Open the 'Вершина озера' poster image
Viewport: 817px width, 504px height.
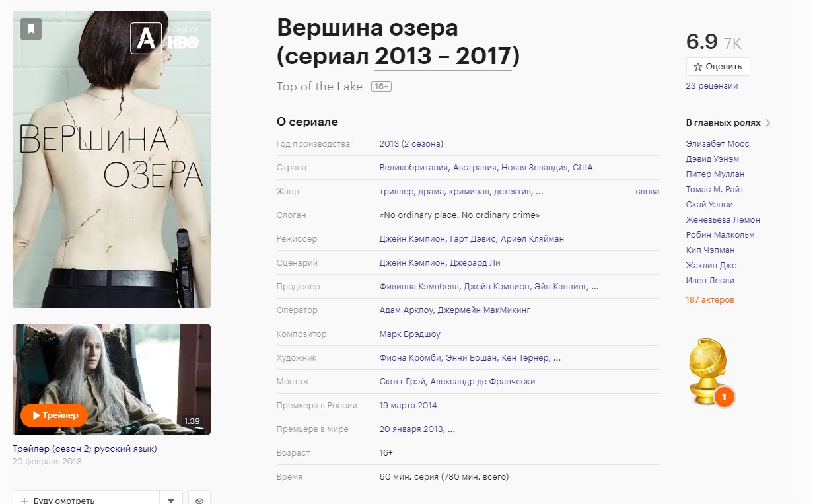coord(112,159)
